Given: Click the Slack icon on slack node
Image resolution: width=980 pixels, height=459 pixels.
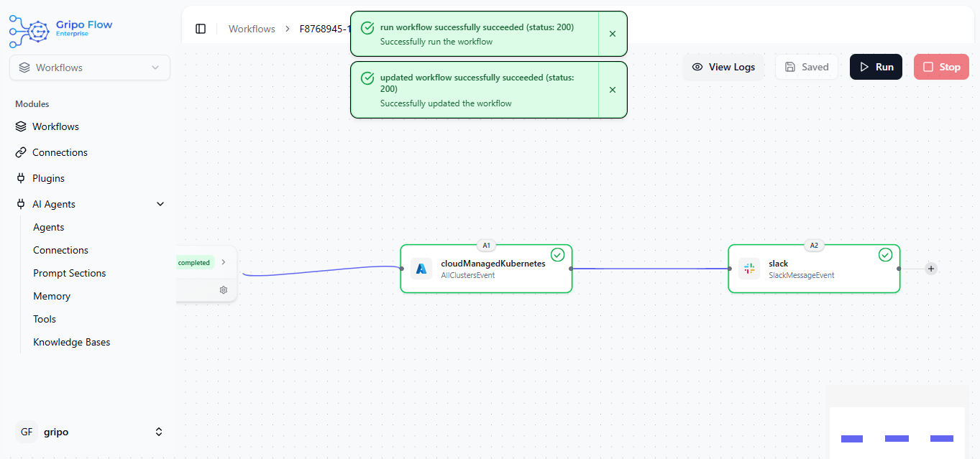Looking at the screenshot, I should [749, 269].
